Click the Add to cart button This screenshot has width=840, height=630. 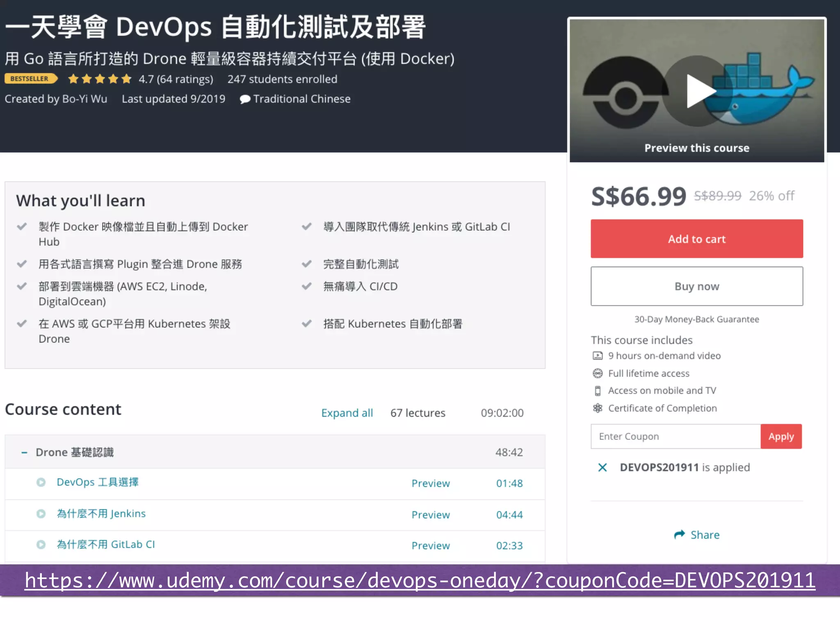tap(697, 239)
